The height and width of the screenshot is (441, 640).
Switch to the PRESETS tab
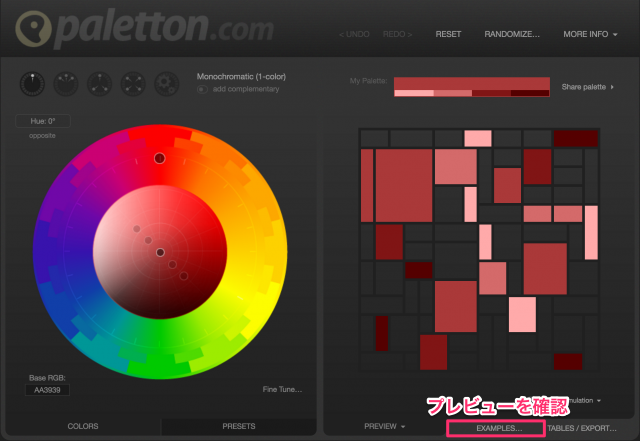[239, 426]
